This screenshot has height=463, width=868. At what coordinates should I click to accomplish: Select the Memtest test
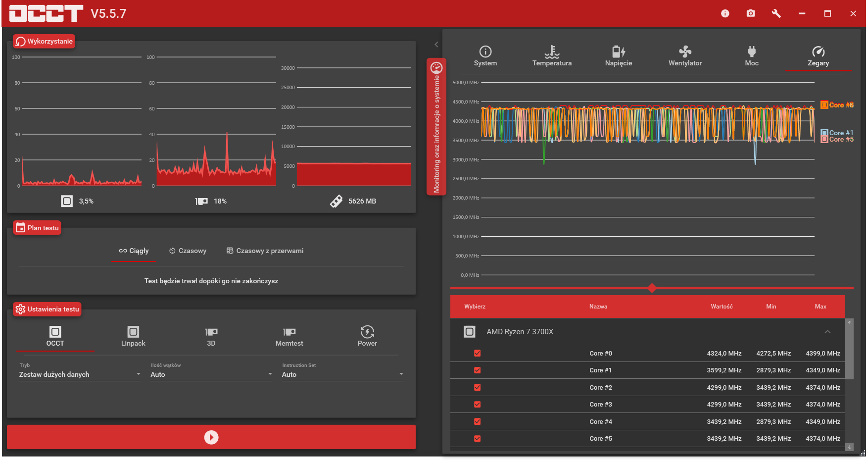(x=289, y=336)
